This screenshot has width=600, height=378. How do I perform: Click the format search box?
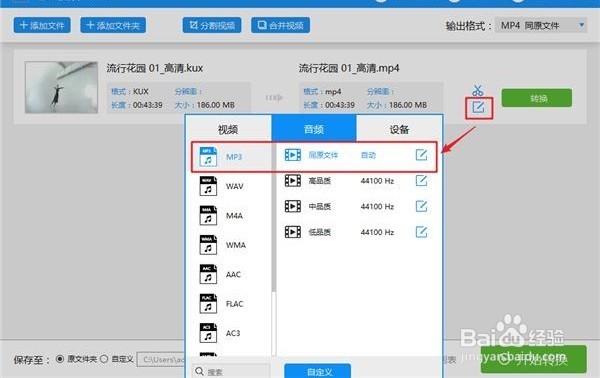[x=231, y=371]
